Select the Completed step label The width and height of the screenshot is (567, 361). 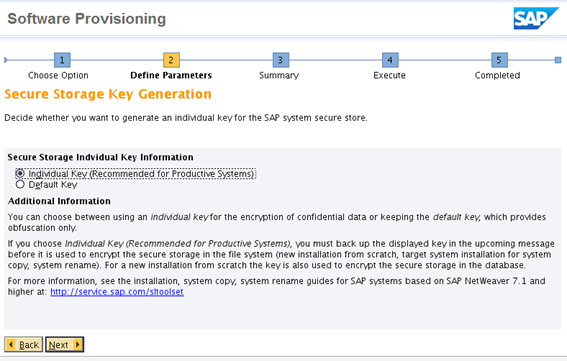pyautogui.click(x=498, y=75)
